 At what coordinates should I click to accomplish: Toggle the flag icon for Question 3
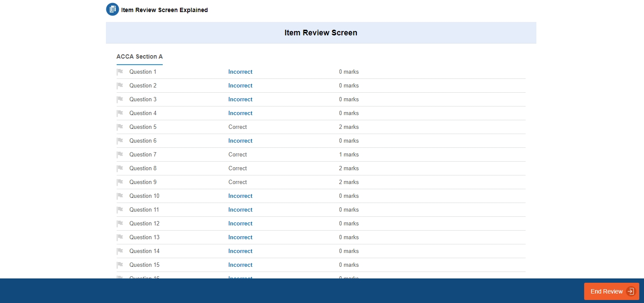pos(120,100)
